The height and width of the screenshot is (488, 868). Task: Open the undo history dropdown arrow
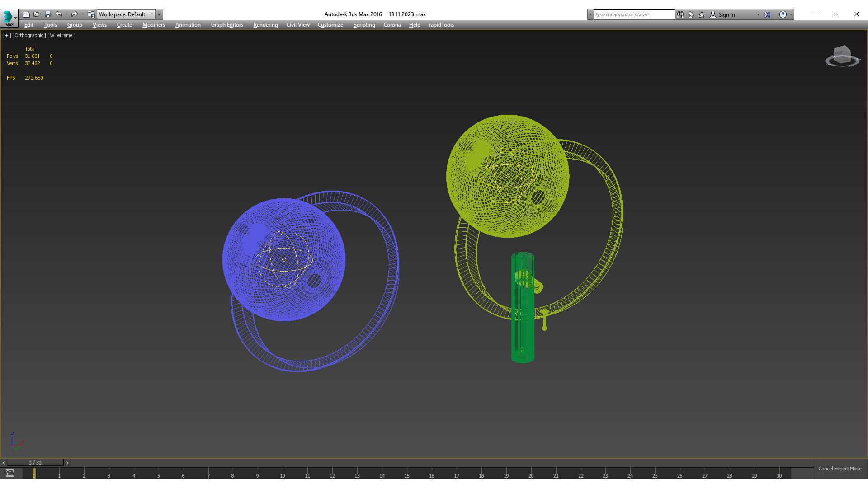click(66, 14)
